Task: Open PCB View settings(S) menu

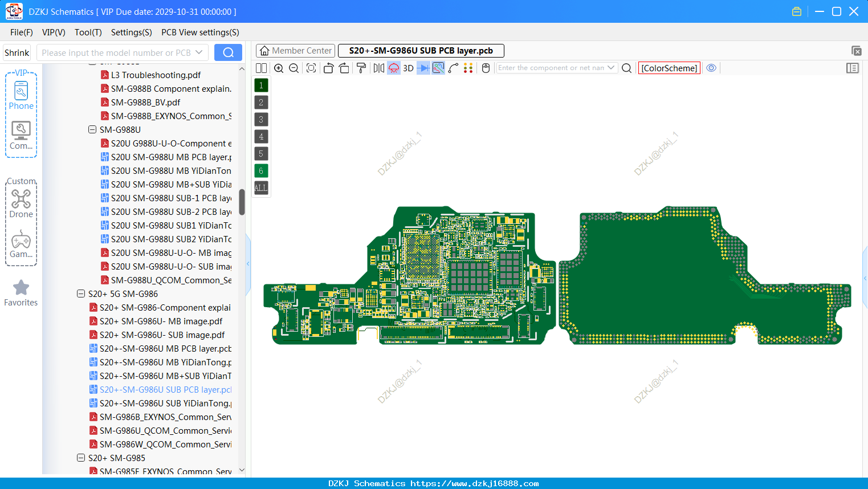Action: [200, 32]
